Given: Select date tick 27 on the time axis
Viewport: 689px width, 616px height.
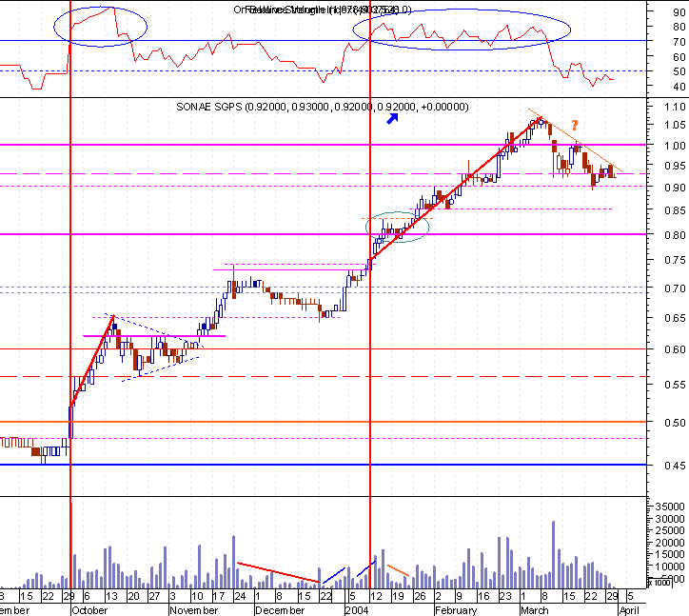Looking at the screenshot, I should 154,596.
